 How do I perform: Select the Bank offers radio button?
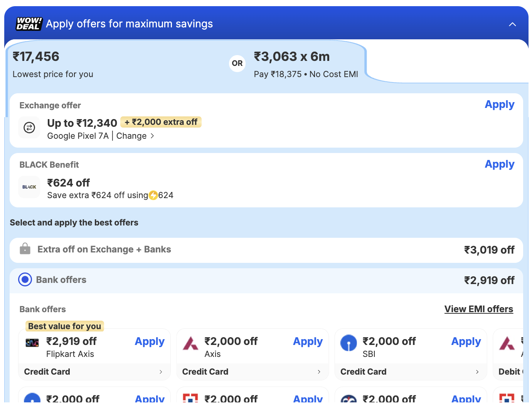[x=25, y=280]
